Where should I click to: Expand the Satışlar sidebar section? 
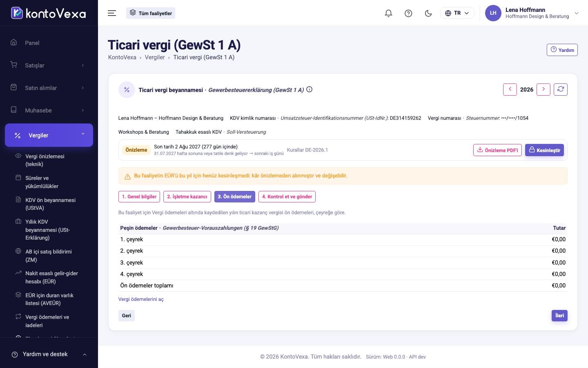[49, 65]
